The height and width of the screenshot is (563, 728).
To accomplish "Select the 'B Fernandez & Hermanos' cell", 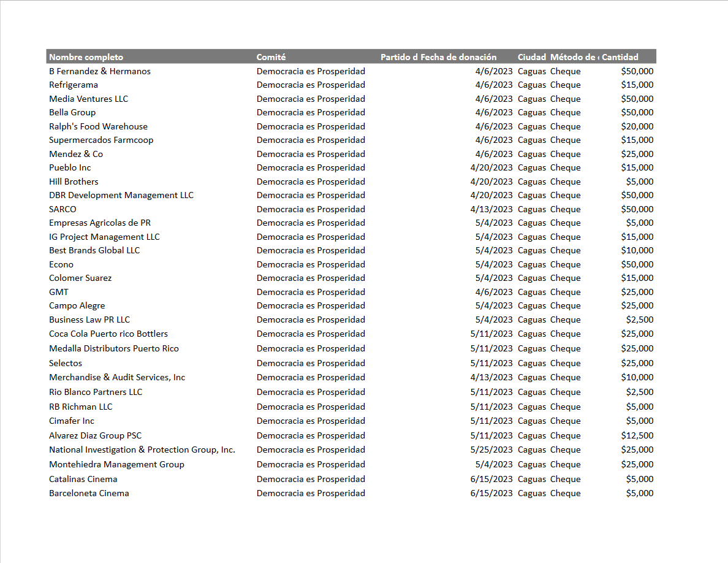I will (x=100, y=71).
